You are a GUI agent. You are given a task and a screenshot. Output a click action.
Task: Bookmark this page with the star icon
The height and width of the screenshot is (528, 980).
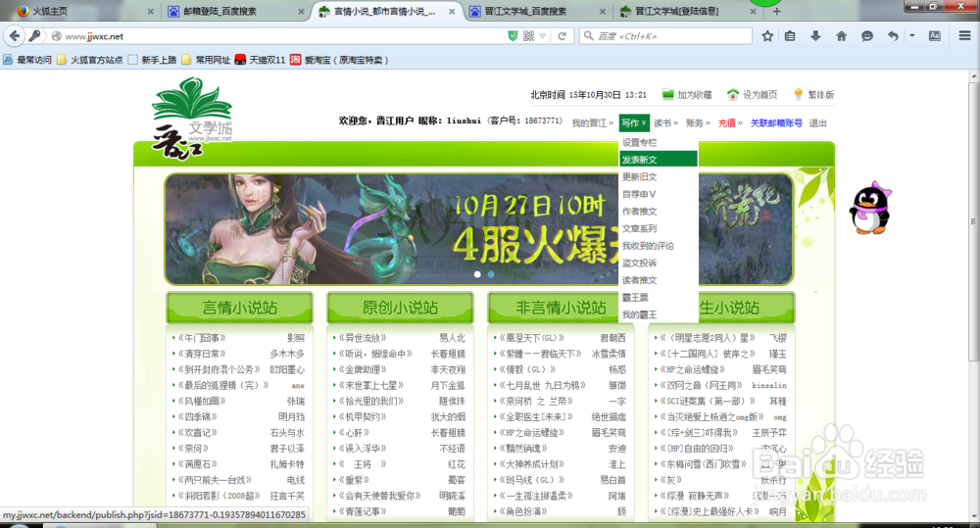tap(767, 36)
